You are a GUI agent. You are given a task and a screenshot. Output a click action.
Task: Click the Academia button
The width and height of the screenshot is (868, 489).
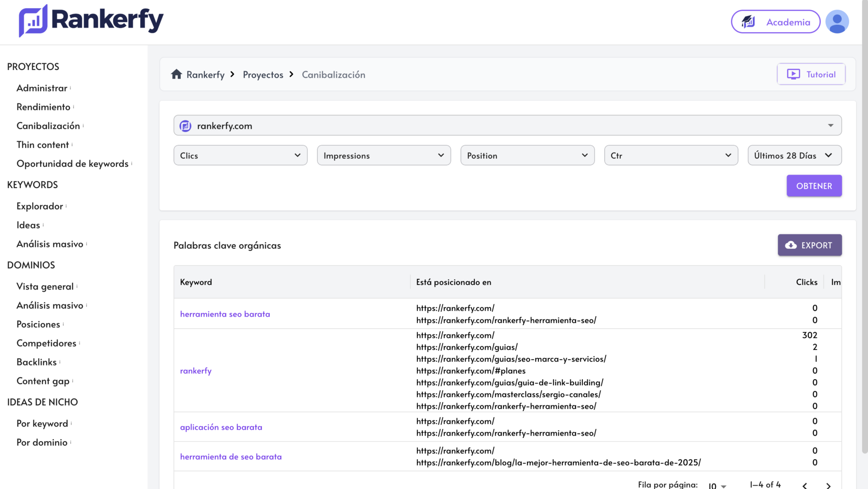click(775, 22)
